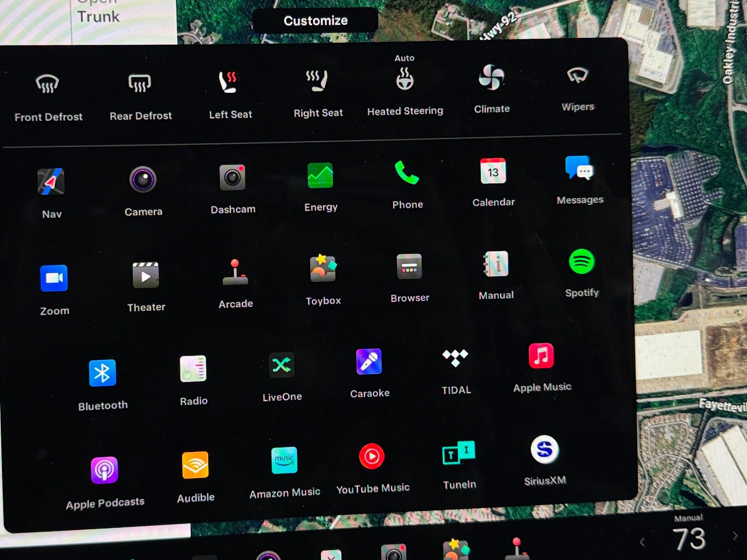The height and width of the screenshot is (560, 747).
Task: Open the Phone app
Action: click(x=407, y=173)
